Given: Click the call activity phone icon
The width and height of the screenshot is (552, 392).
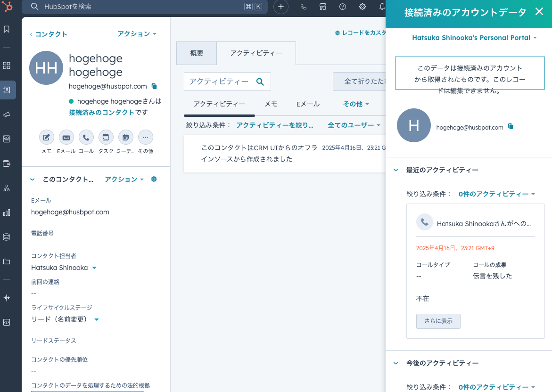Looking at the screenshot, I should (x=425, y=222).
